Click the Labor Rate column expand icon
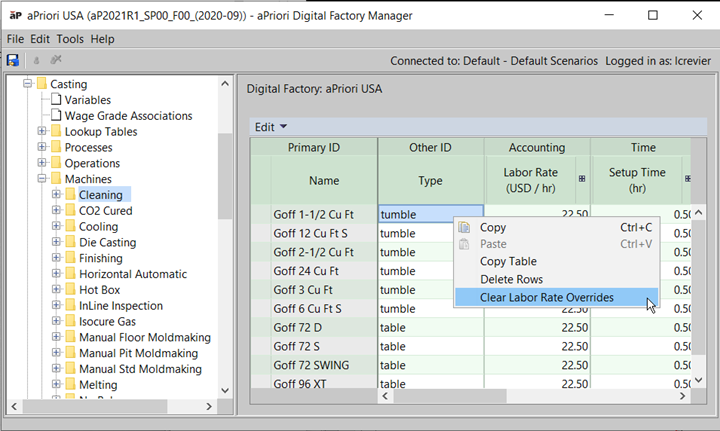This screenshot has height=431, width=720. (x=582, y=179)
